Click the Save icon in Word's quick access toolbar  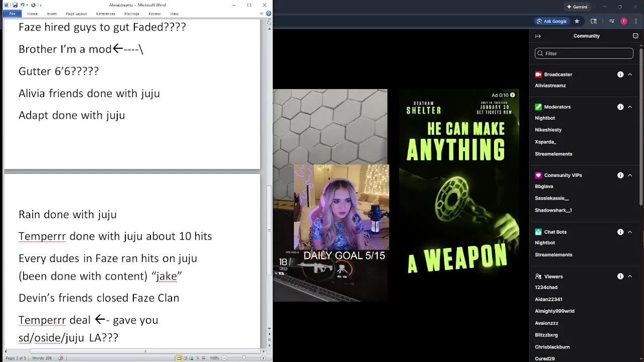click(15, 5)
